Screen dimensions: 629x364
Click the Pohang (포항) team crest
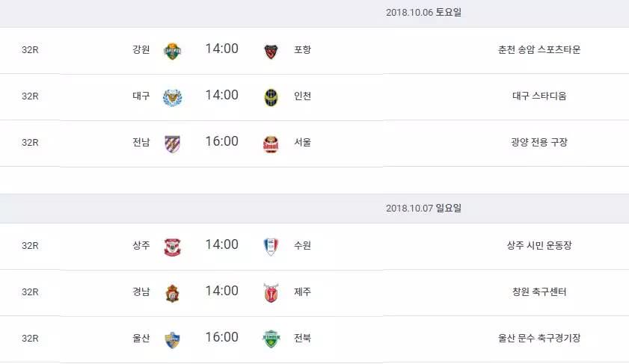tap(271, 51)
